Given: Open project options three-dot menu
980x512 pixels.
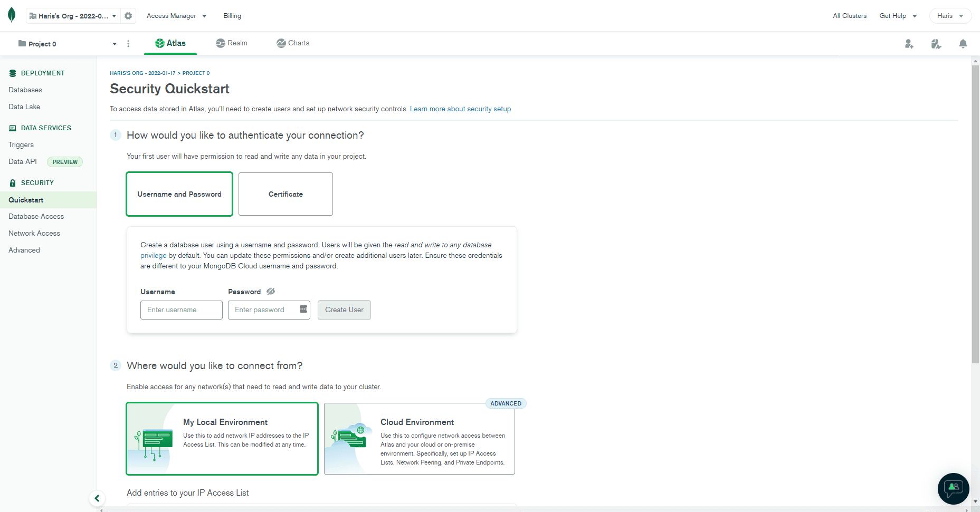Looking at the screenshot, I should click(128, 44).
